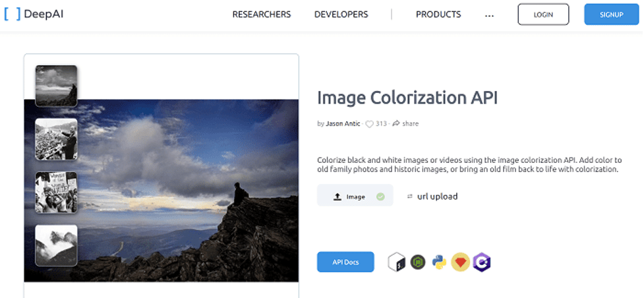Click the 313 likes count
Screen dimensions: 644x298
(381, 124)
